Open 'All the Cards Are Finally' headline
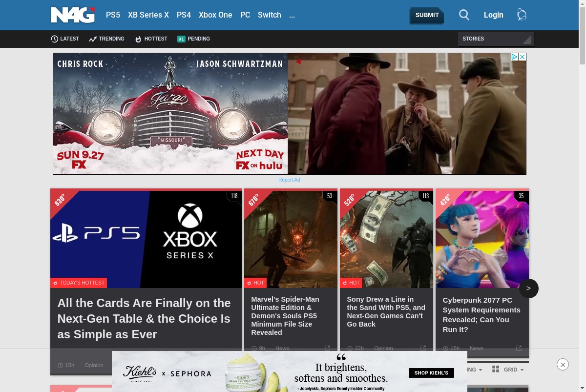 [x=144, y=319]
